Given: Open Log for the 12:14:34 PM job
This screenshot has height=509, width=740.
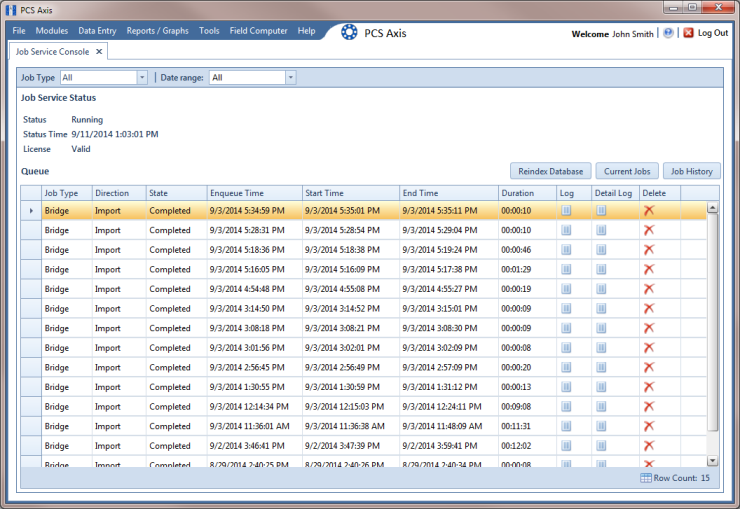Looking at the screenshot, I should coord(566,407).
